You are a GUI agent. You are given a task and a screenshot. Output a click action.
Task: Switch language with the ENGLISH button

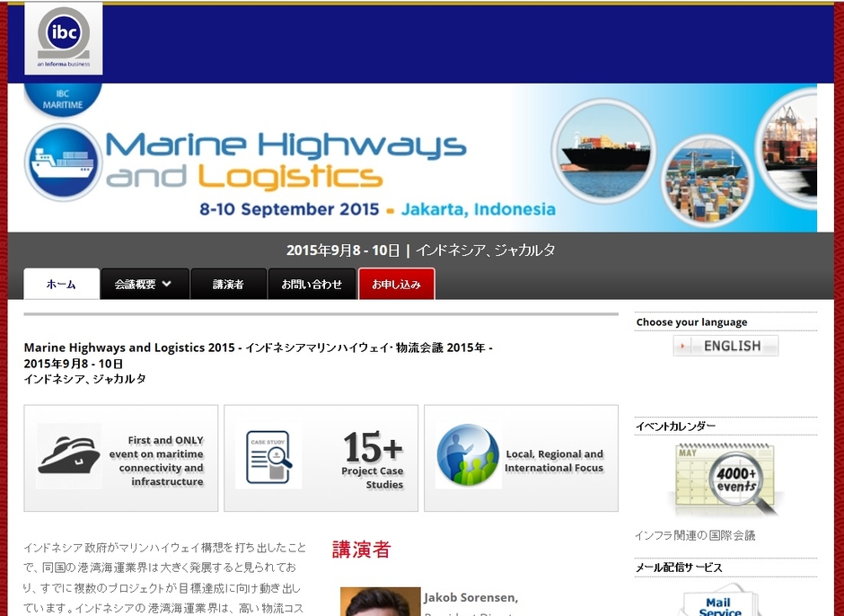click(x=725, y=346)
